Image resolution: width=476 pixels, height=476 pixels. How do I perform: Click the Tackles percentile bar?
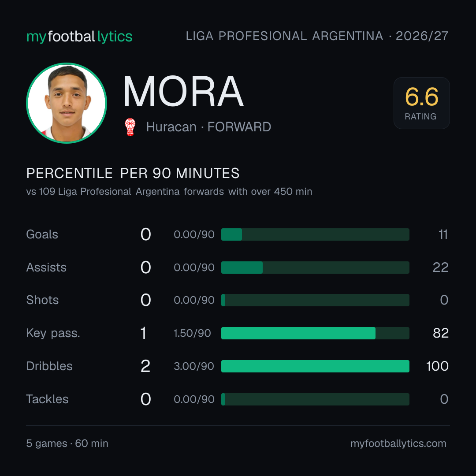[x=315, y=399]
